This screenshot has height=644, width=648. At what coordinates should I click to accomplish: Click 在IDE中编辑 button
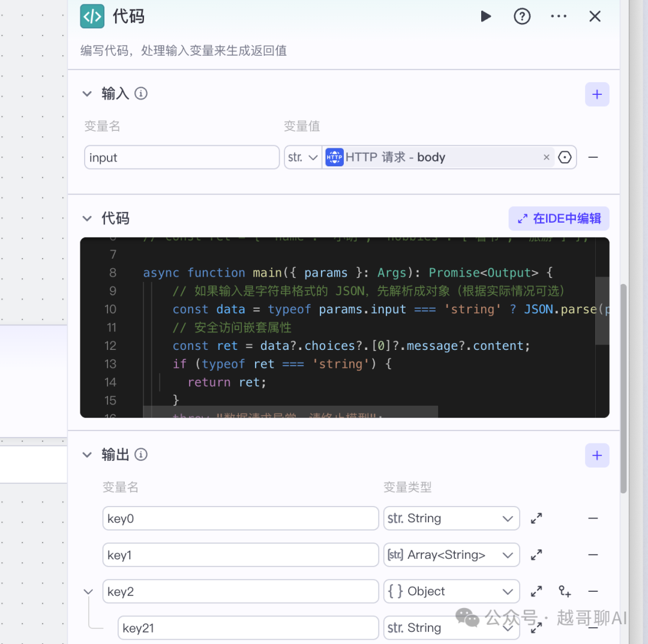click(559, 218)
